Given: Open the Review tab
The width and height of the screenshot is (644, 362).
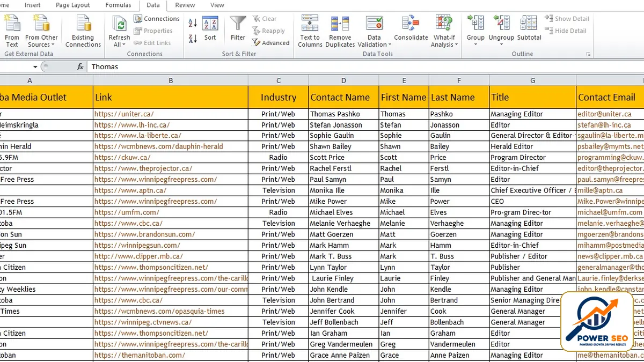Looking at the screenshot, I should tap(185, 5).
